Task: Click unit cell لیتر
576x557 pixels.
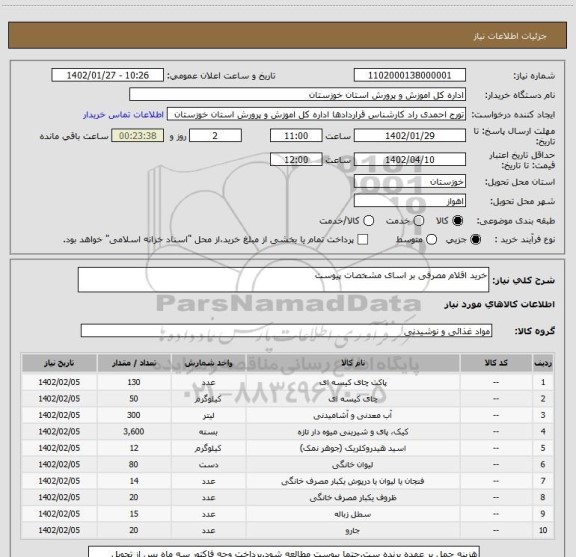Action: 208,415
